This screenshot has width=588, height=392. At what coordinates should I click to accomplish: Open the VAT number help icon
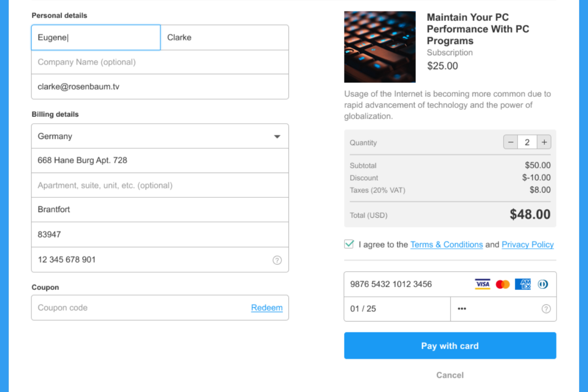tap(277, 260)
